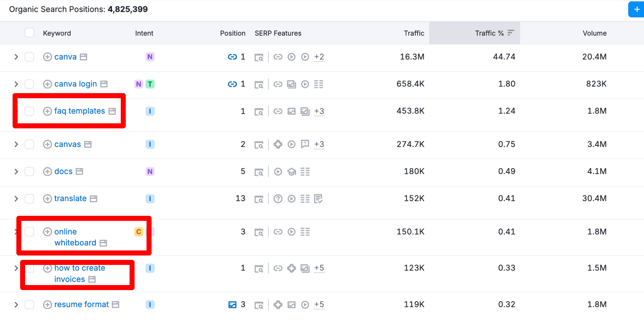
Task: Click the Commercial intent badge for online whiteboard
Action: (139, 232)
